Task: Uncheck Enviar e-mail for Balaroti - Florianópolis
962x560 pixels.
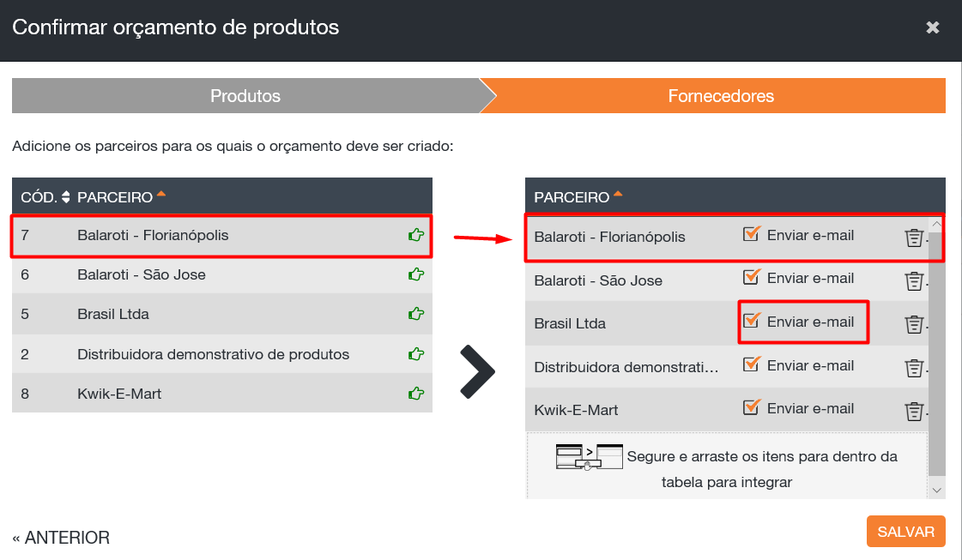Action: [x=752, y=234]
